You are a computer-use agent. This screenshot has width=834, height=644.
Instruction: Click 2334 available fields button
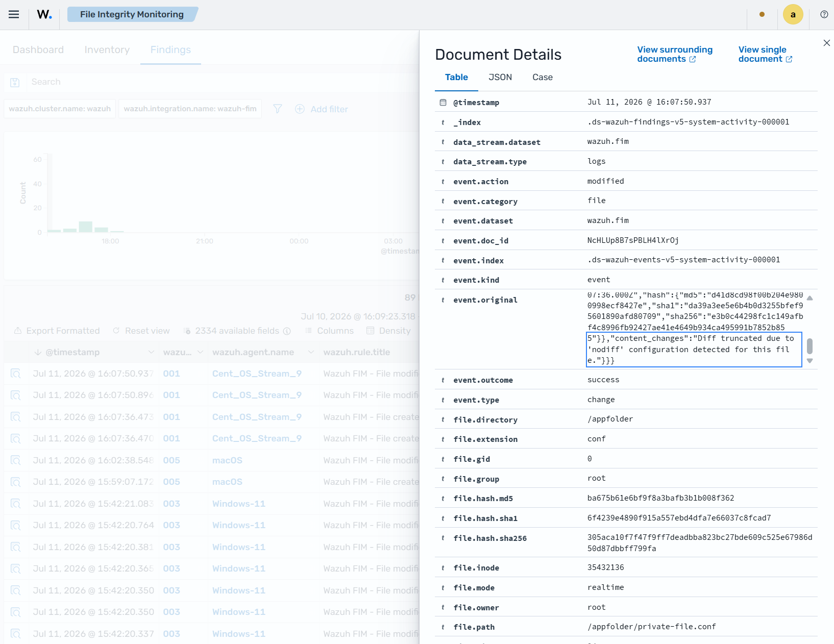click(237, 331)
